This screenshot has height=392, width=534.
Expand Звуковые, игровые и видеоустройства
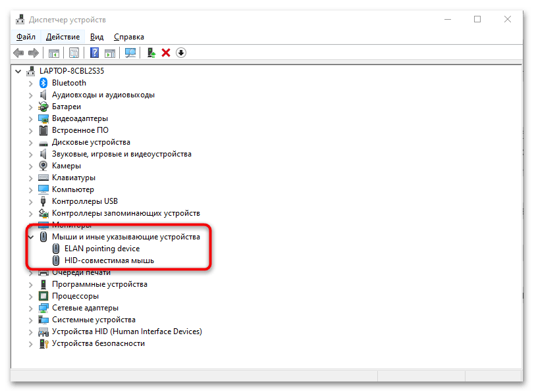coord(31,154)
